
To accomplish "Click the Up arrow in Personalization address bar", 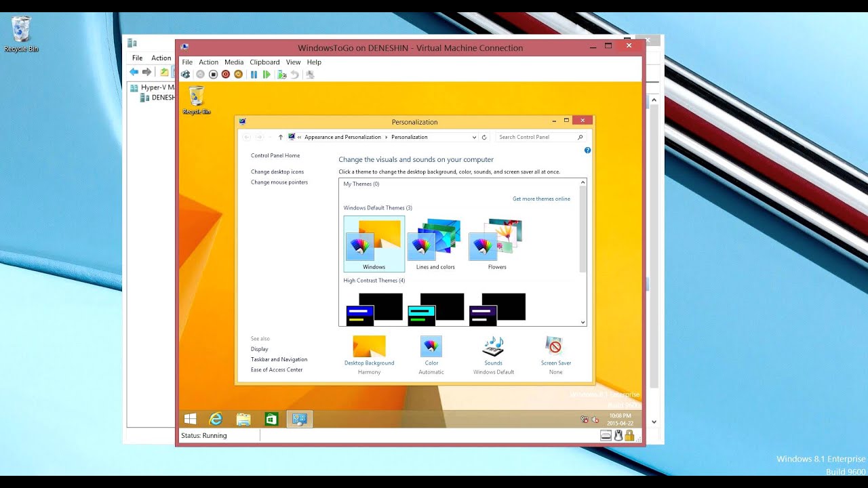I will [x=281, y=137].
